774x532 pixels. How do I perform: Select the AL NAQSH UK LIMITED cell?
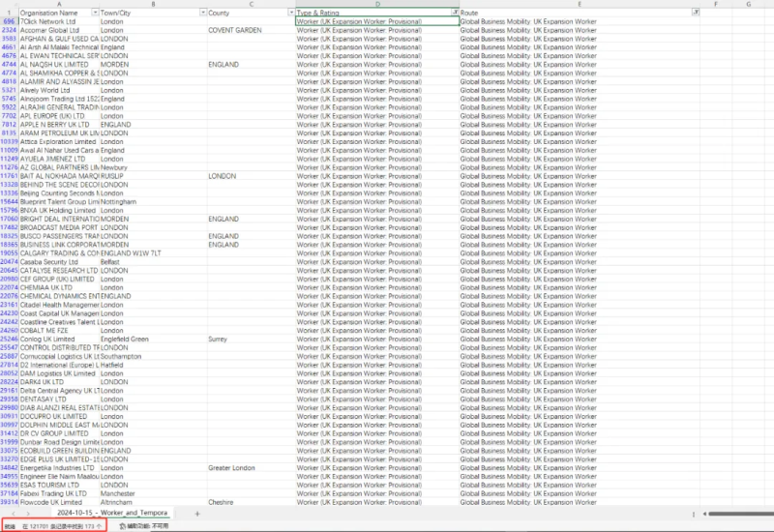tap(59, 65)
